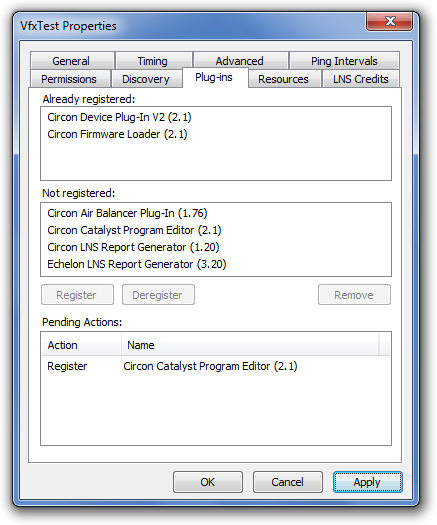
Task: Select Echelon LNS Report Generator (3.20)
Action: (x=137, y=265)
